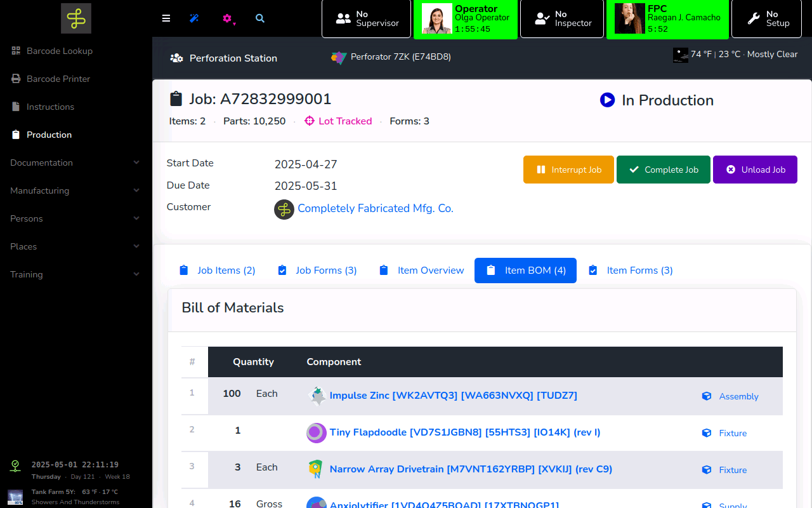Image resolution: width=812 pixels, height=508 pixels.
Task: Toggle the hamburger menu icon
Action: click(x=166, y=18)
